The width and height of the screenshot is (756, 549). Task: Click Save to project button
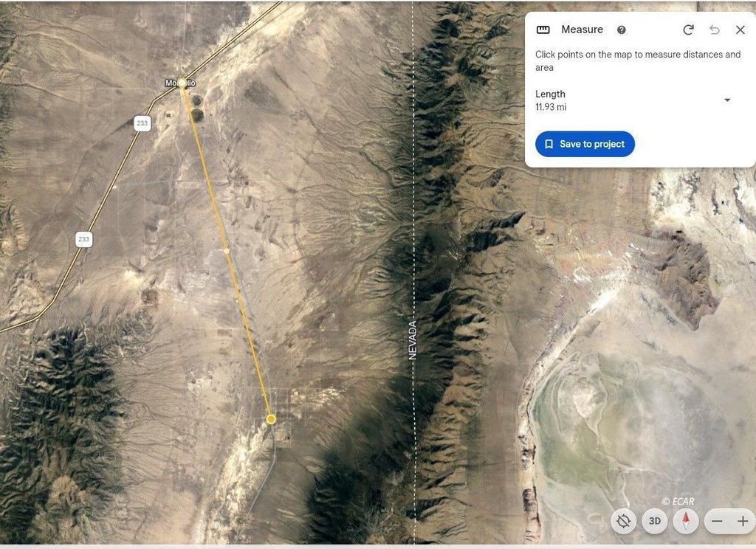coord(585,144)
